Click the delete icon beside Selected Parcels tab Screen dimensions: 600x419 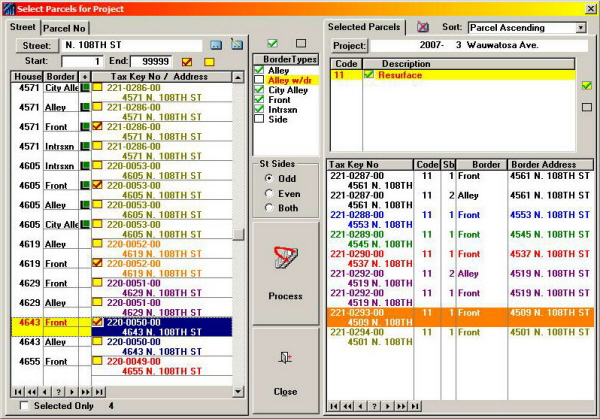point(422,27)
